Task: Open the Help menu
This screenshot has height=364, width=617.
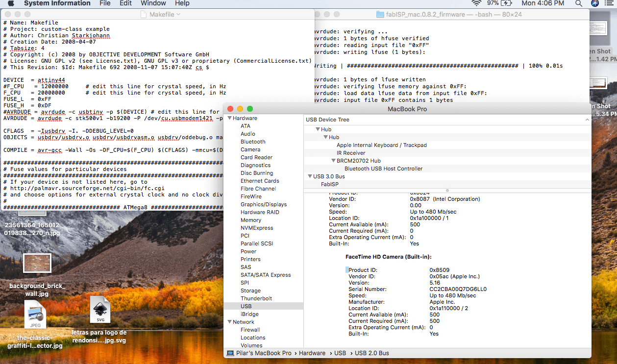Action: click(x=182, y=3)
